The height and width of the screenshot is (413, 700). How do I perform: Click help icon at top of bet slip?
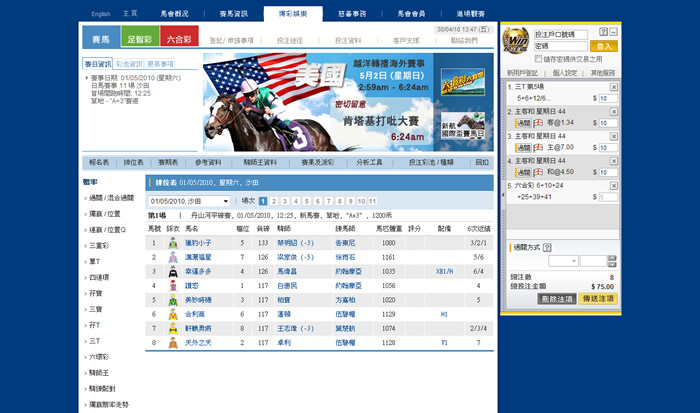pyautogui.click(x=602, y=31)
